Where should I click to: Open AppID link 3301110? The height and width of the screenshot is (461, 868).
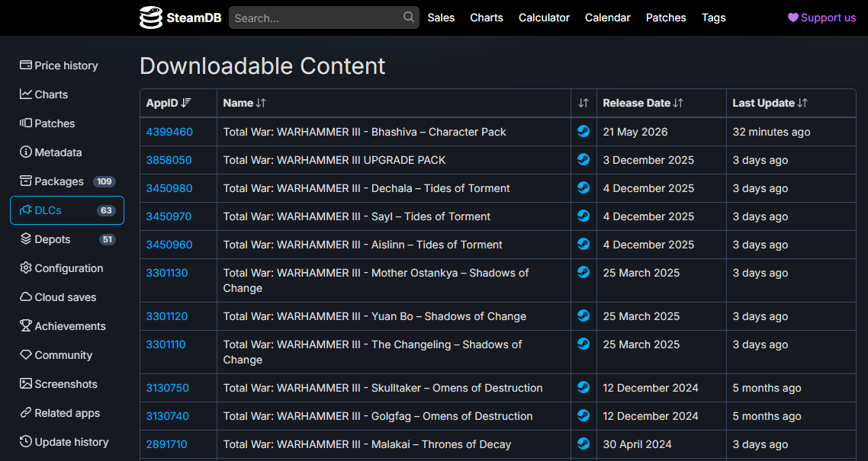point(166,344)
